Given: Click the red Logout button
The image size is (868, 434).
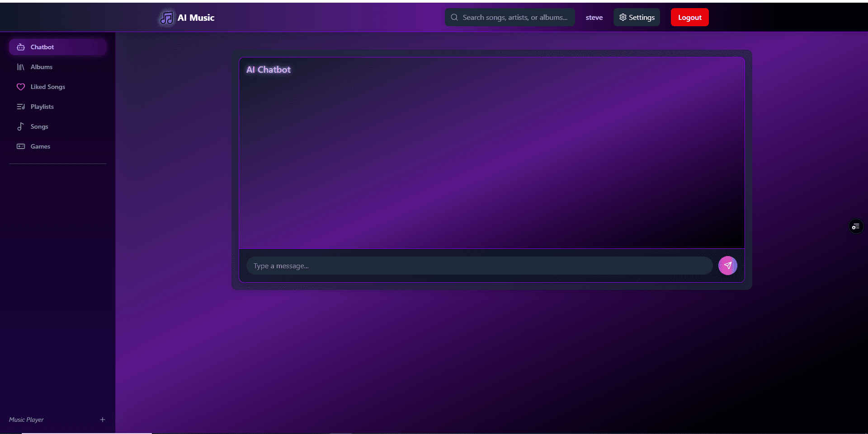Looking at the screenshot, I should pos(689,17).
